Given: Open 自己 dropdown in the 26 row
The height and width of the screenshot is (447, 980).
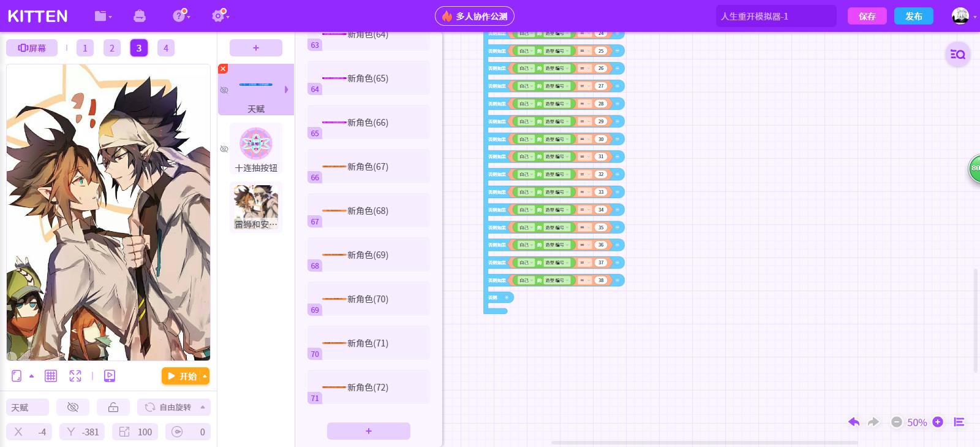Looking at the screenshot, I should point(526,69).
